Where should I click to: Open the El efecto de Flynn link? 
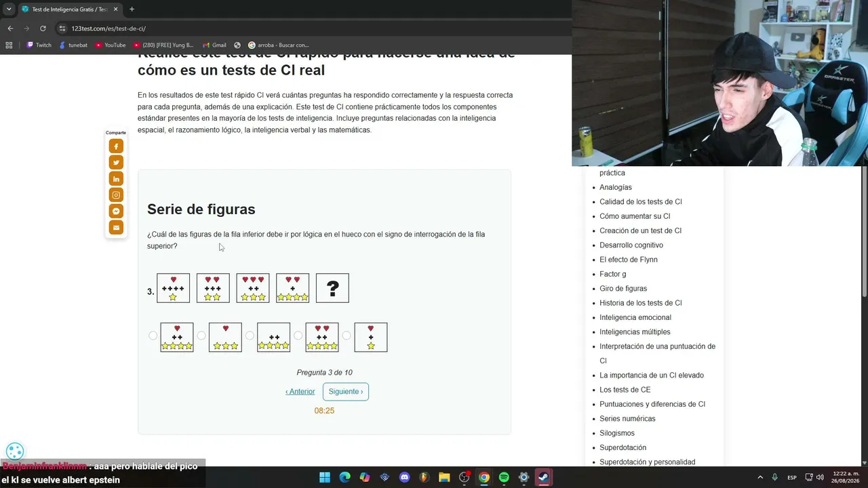(629, 260)
